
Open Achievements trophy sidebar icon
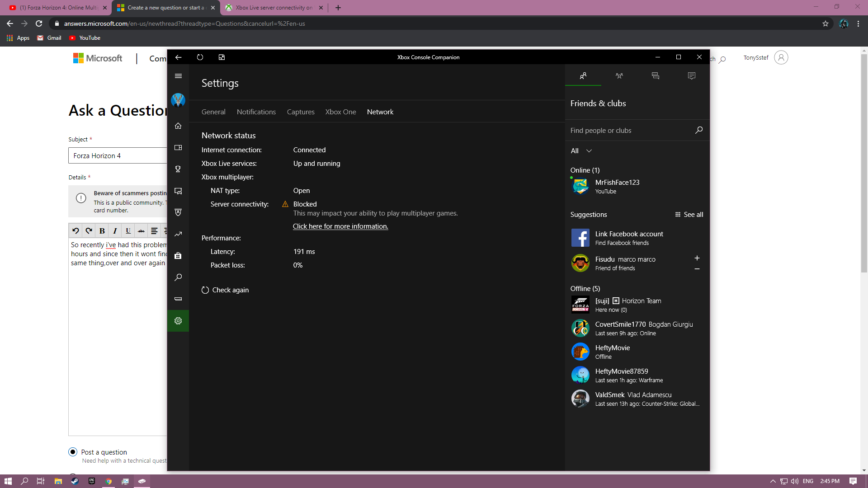[178, 169]
